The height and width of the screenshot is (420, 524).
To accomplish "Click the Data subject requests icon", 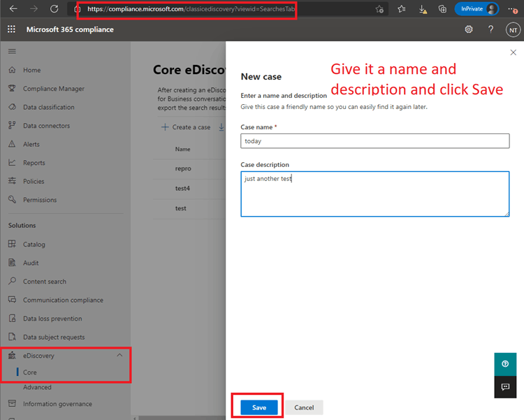I will point(12,337).
